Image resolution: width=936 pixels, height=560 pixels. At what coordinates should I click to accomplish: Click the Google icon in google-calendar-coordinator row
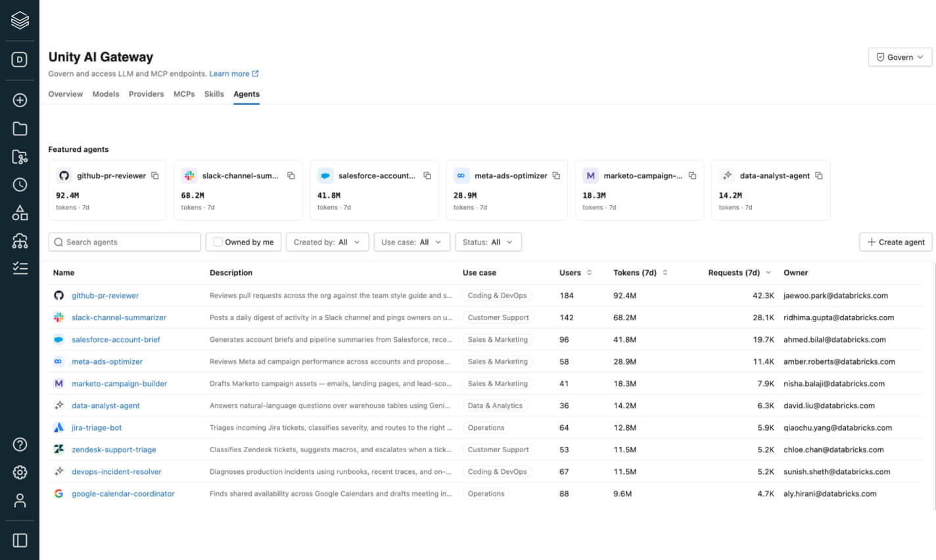click(59, 494)
